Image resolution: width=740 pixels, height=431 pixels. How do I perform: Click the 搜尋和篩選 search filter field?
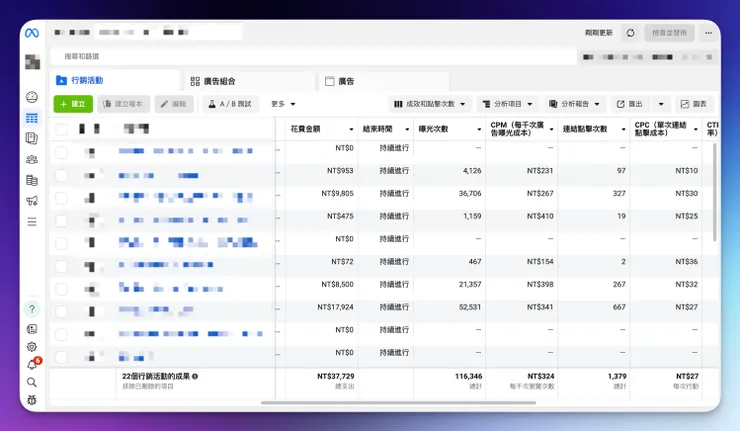313,56
